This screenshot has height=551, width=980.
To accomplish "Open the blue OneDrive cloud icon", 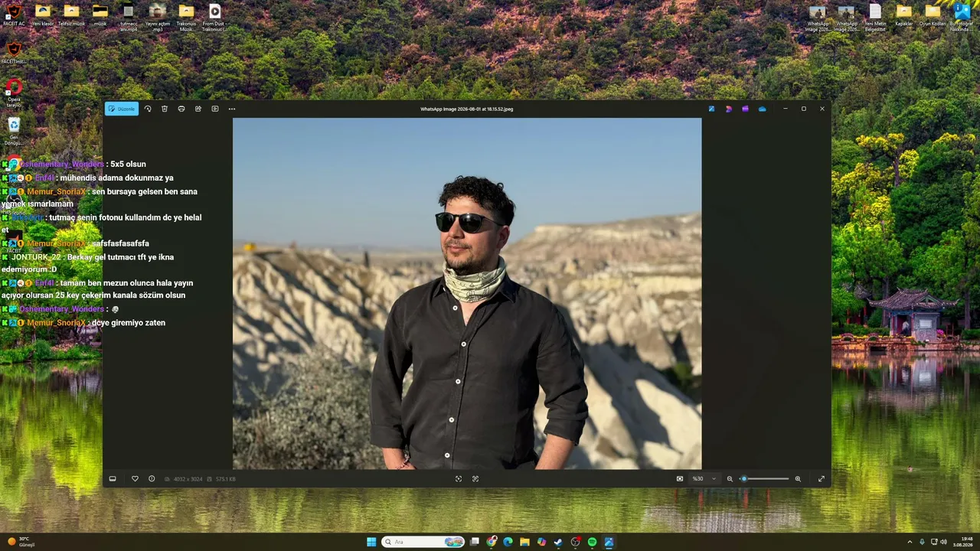I will [x=763, y=109].
